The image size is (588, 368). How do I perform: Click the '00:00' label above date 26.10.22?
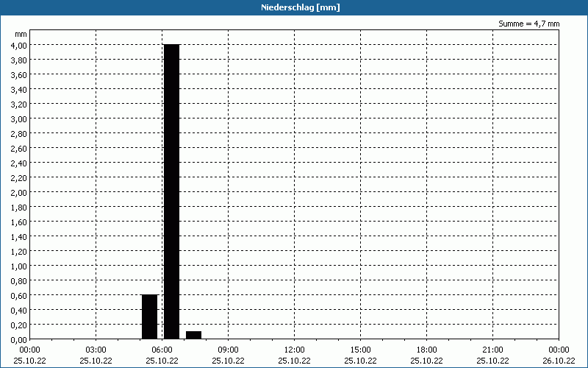tap(559, 350)
